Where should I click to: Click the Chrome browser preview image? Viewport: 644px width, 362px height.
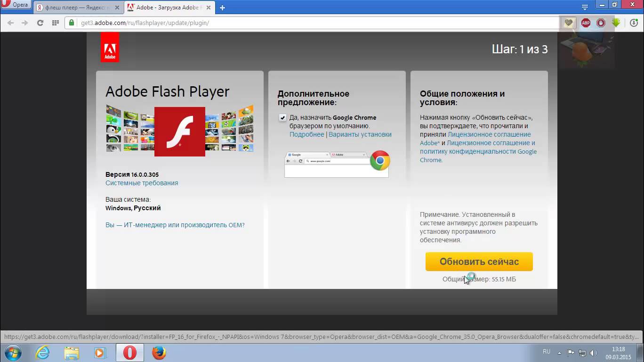[337, 164]
